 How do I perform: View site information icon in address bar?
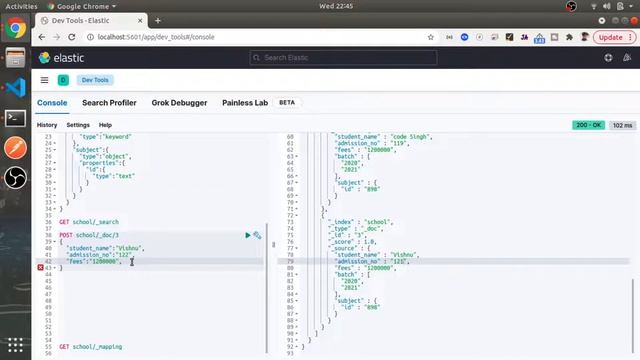click(90, 37)
